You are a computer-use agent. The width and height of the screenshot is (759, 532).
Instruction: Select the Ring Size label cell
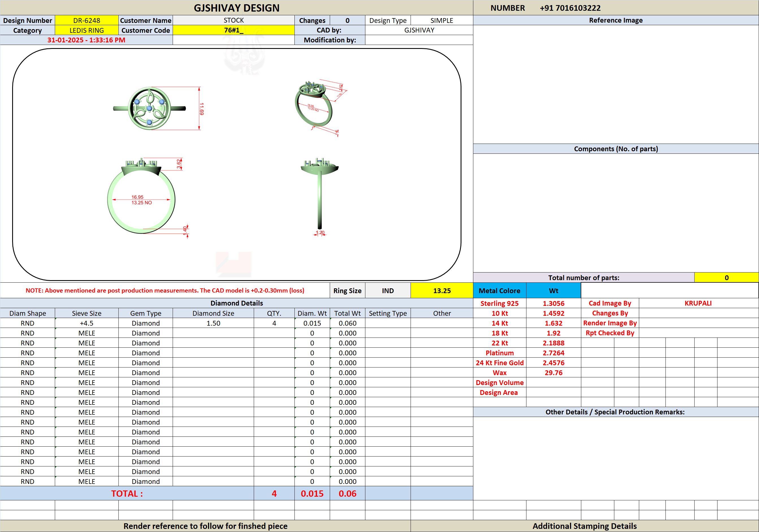tap(348, 291)
